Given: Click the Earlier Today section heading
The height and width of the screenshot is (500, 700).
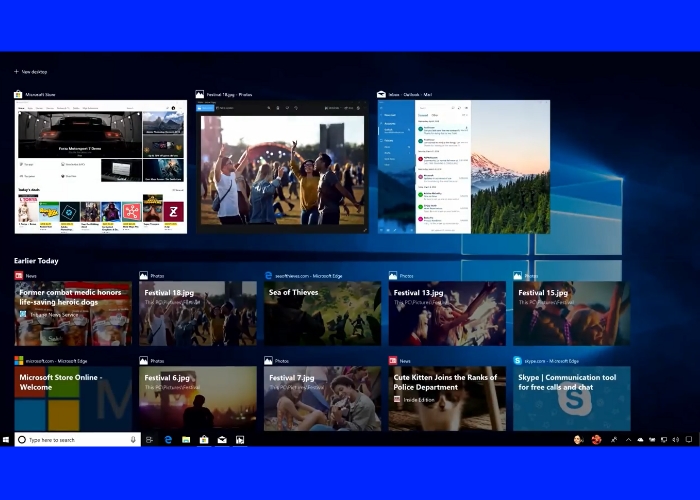Looking at the screenshot, I should point(36,261).
